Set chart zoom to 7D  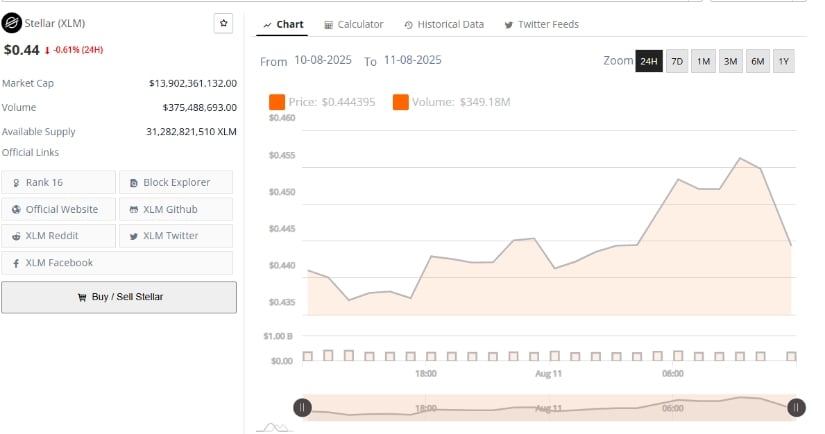point(677,62)
